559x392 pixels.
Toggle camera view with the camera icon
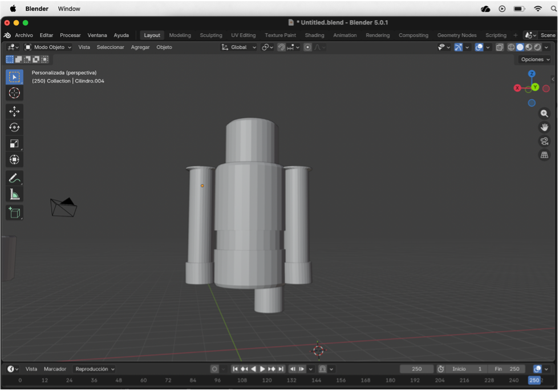pos(544,141)
